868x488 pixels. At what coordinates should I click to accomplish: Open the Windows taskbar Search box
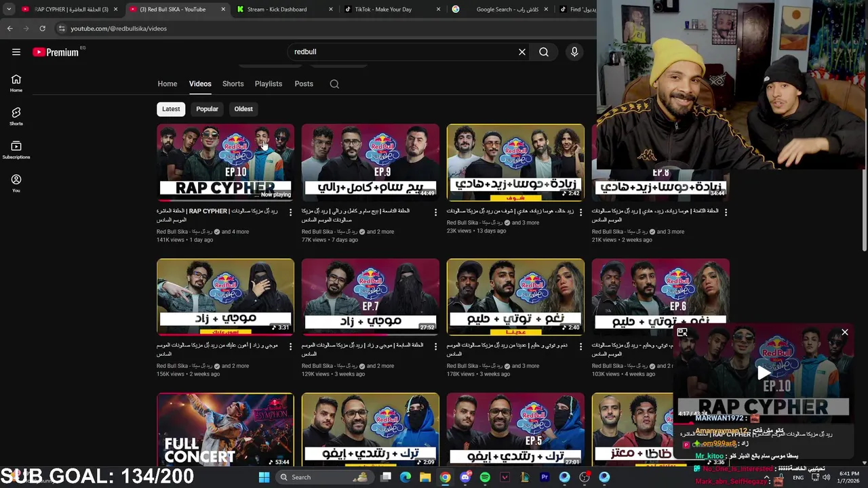[324, 477]
